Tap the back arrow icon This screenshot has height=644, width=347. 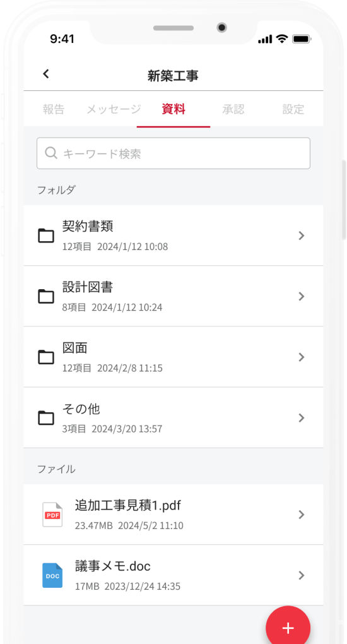pos(46,74)
